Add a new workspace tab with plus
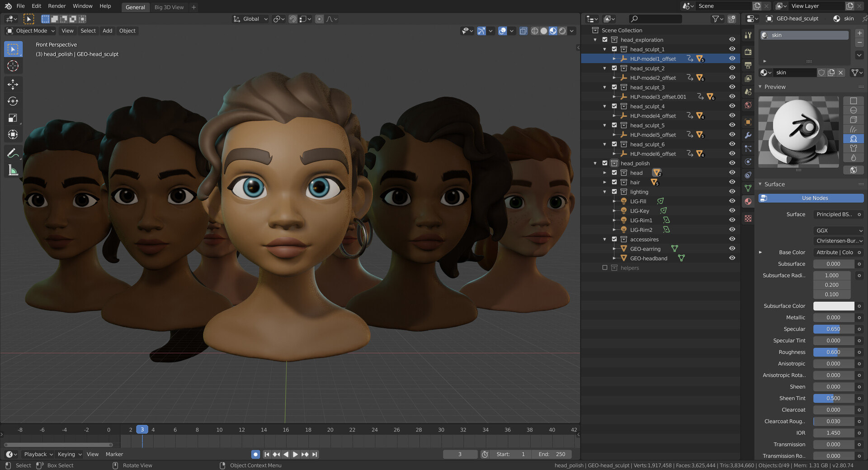 (x=194, y=7)
